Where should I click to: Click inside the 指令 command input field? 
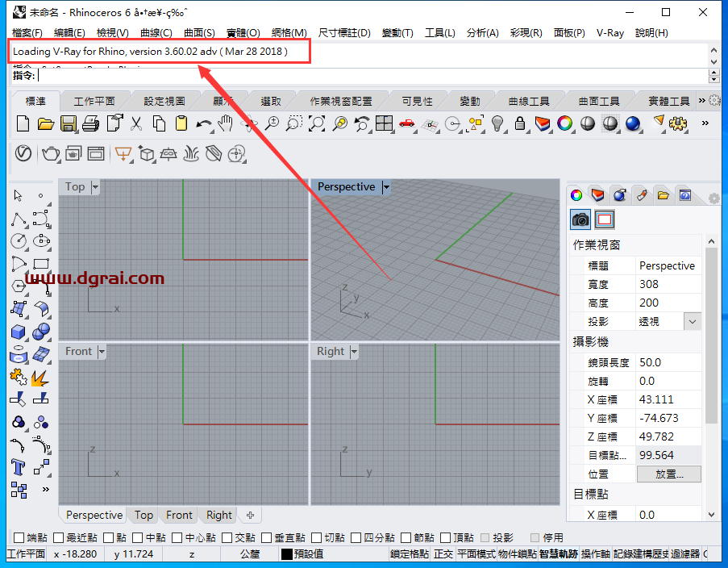[161, 77]
